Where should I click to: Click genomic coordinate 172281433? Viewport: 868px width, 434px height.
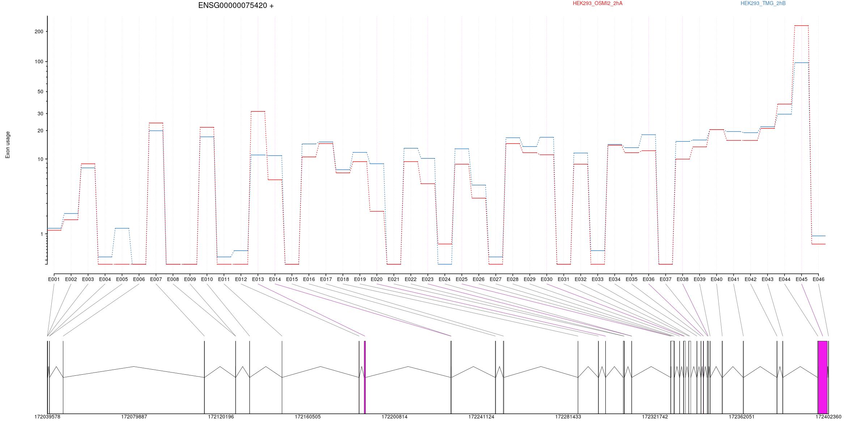pos(568,417)
